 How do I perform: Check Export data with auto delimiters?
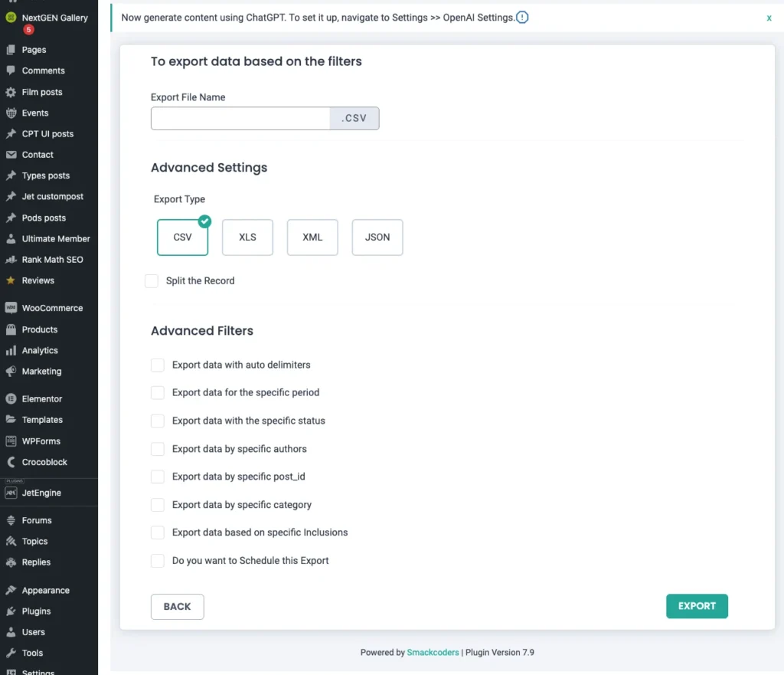(x=158, y=365)
